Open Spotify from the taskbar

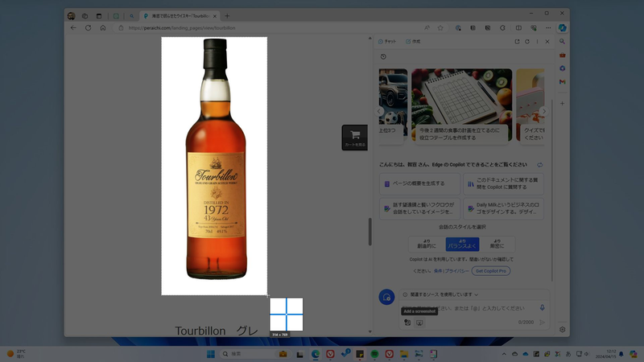(x=374, y=354)
